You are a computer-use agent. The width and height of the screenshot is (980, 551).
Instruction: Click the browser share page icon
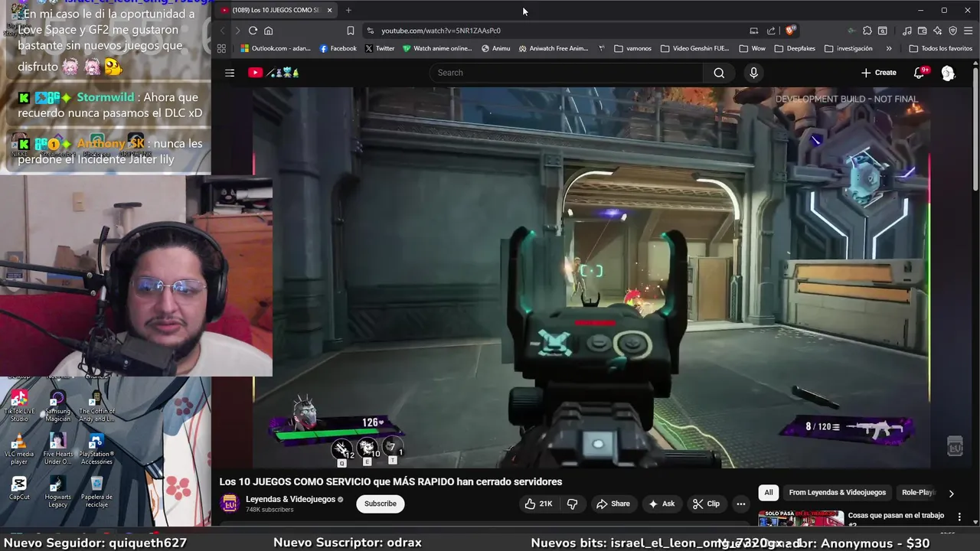[x=771, y=31]
